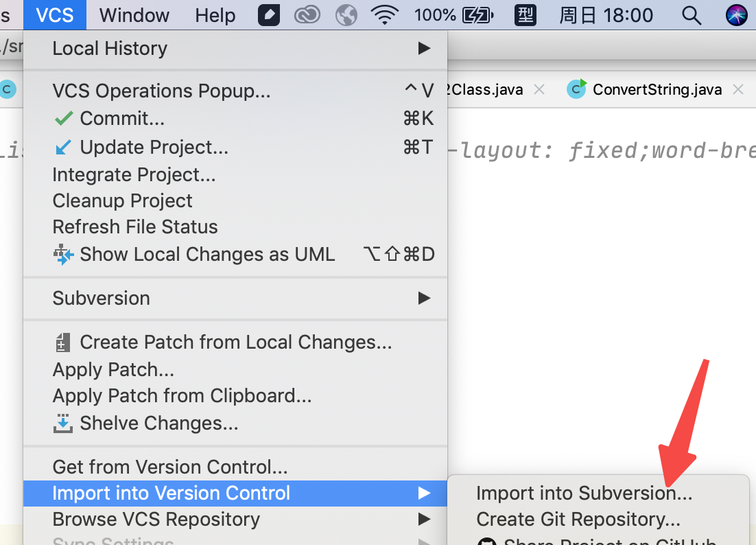Click the Create Patch from Local Changes icon
The height and width of the screenshot is (545, 756).
63,342
